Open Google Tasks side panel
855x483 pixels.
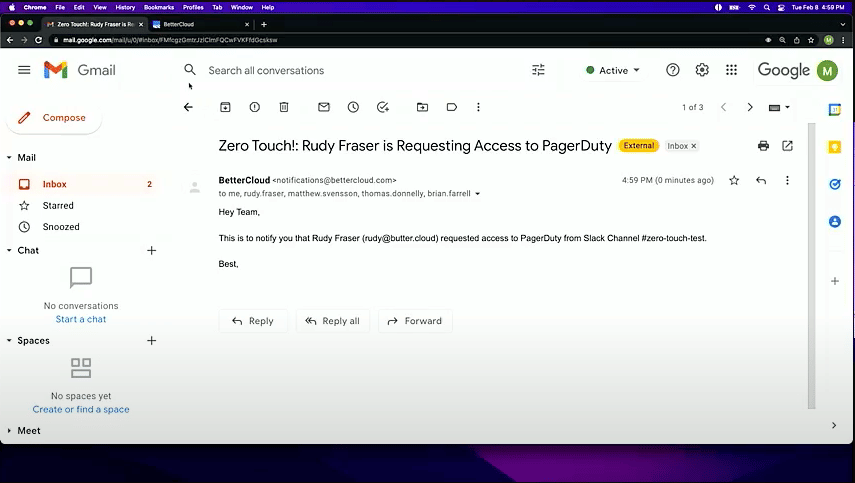point(835,184)
